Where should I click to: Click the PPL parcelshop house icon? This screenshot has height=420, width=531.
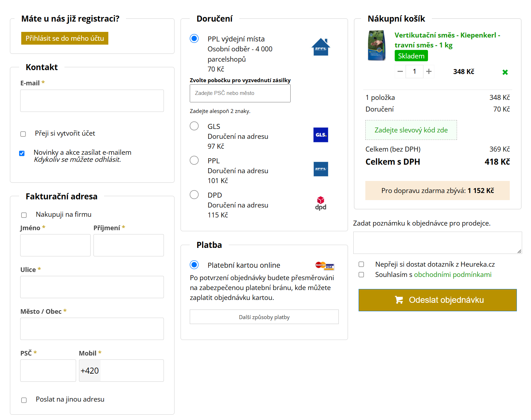tap(321, 47)
